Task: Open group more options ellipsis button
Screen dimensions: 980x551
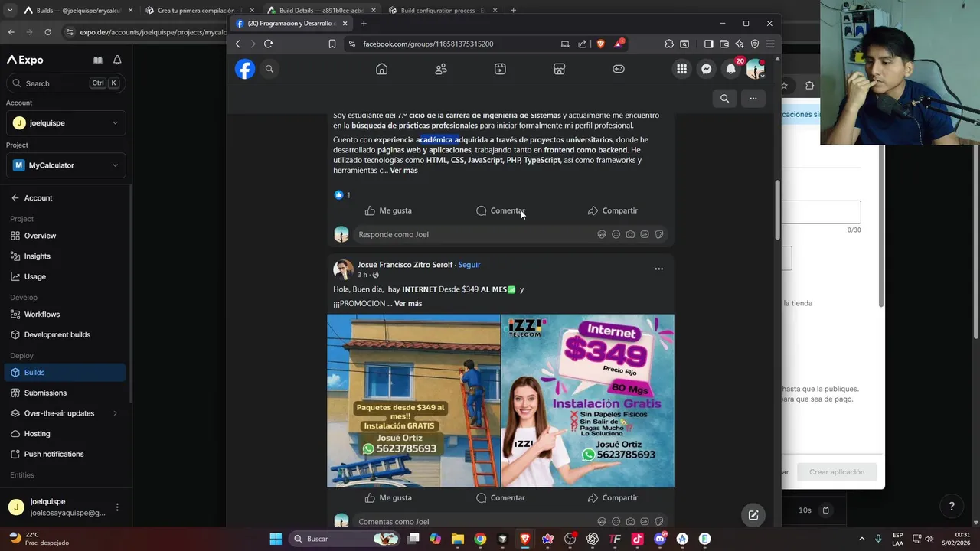Action: click(x=753, y=98)
